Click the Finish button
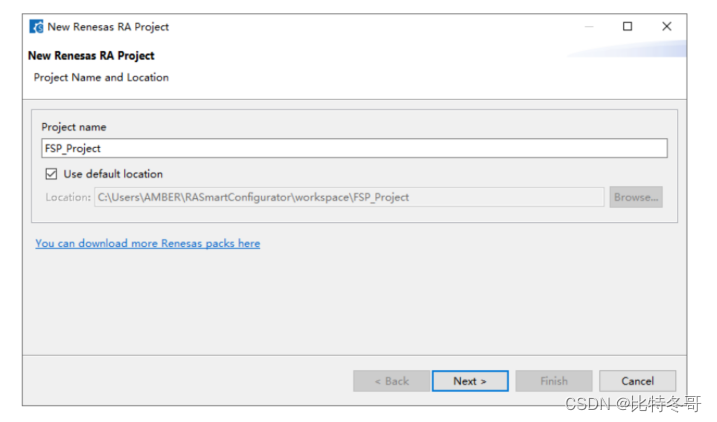This screenshot has height=422, width=717. click(x=554, y=381)
